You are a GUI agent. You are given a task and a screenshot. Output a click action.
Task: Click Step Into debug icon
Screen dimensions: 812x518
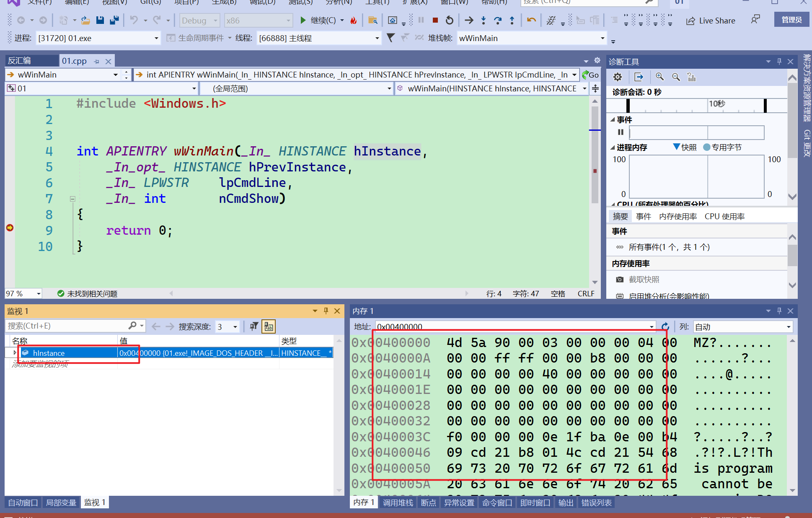pyautogui.click(x=484, y=20)
